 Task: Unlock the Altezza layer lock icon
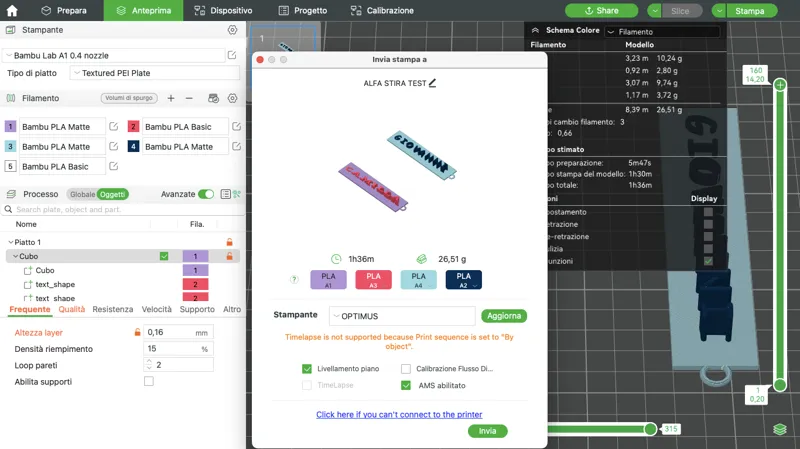(x=137, y=332)
